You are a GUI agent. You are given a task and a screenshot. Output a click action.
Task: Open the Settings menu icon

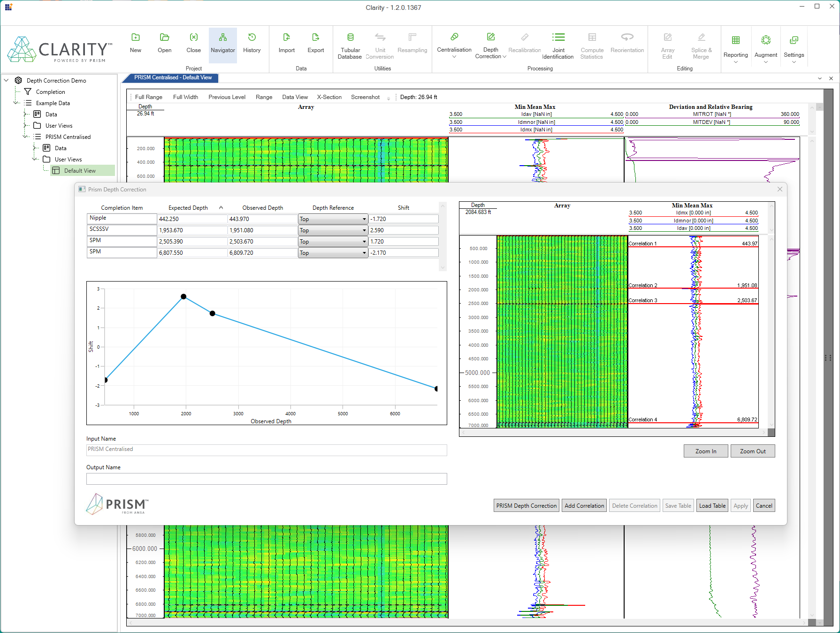click(794, 48)
